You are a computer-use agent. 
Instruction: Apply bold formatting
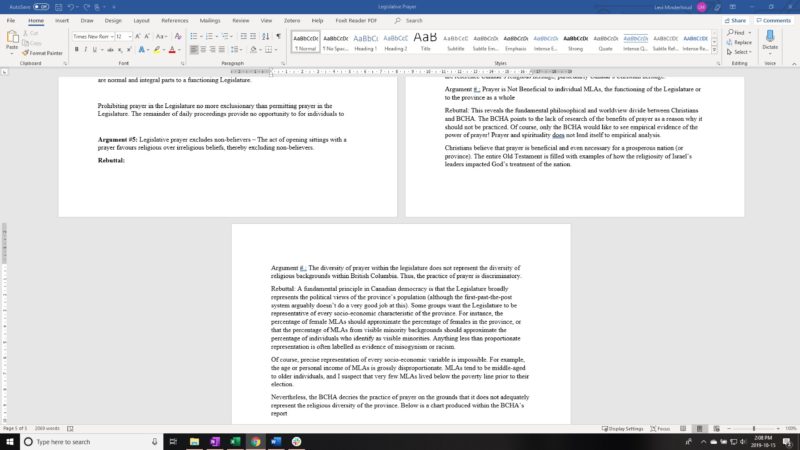(75, 49)
